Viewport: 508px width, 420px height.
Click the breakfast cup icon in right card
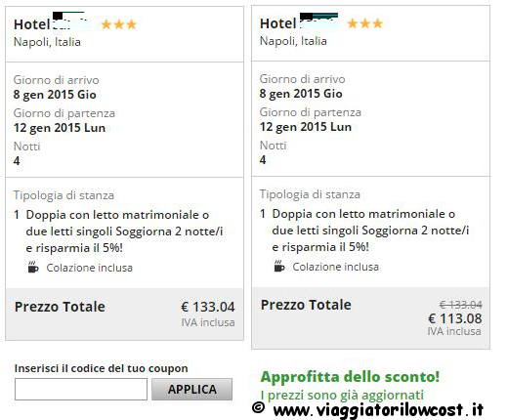click(x=279, y=266)
